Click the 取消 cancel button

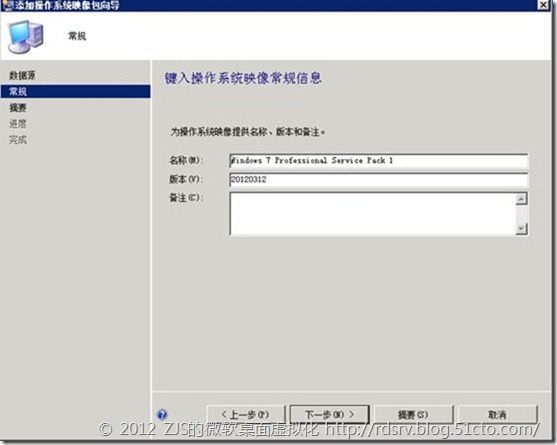coord(497,414)
